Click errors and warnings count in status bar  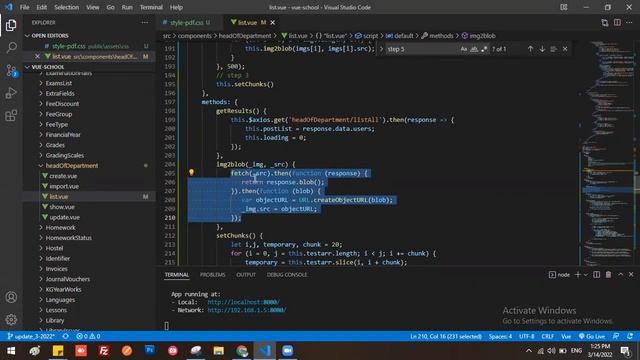pos(88,336)
